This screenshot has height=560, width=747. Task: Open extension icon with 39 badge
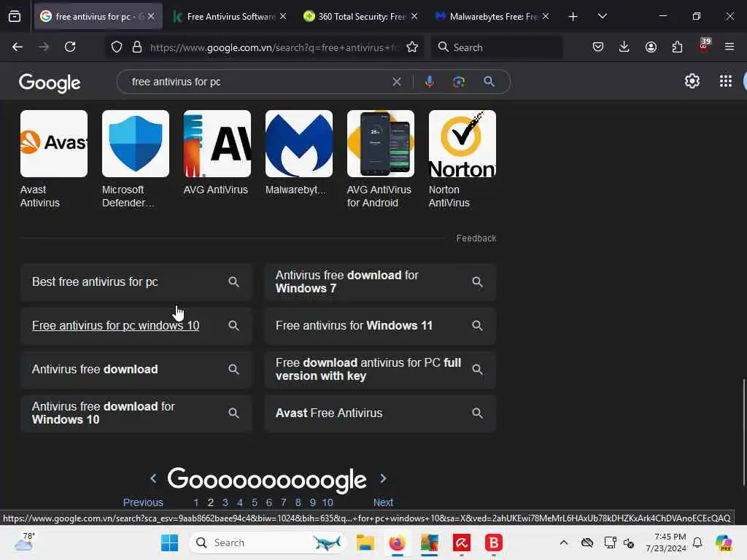(704, 46)
